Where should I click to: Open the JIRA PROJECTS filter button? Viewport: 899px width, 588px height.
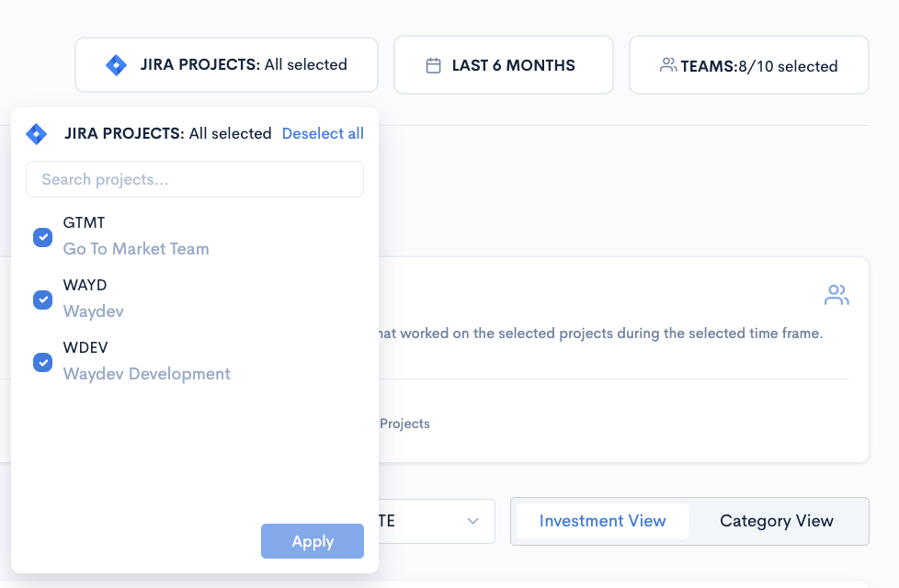tap(226, 64)
